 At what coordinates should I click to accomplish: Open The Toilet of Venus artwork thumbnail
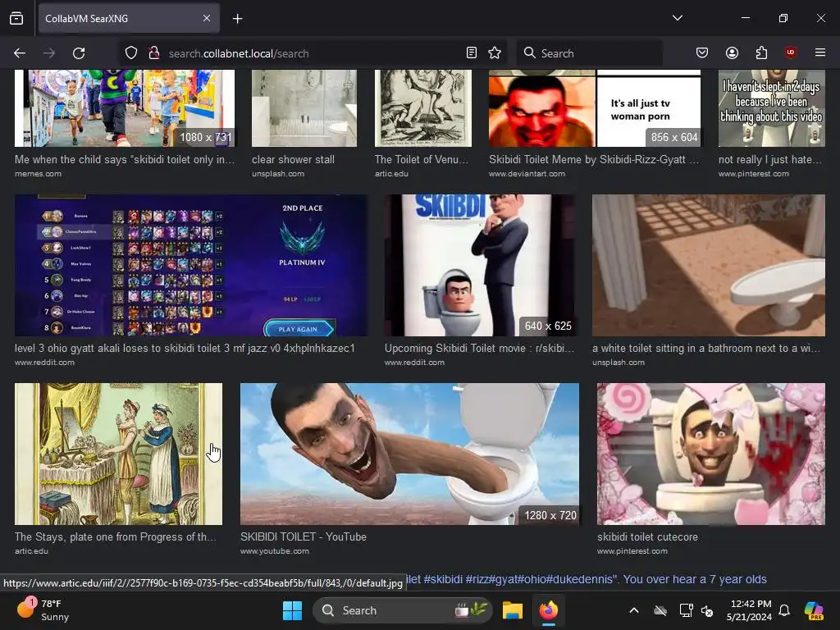(x=423, y=108)
